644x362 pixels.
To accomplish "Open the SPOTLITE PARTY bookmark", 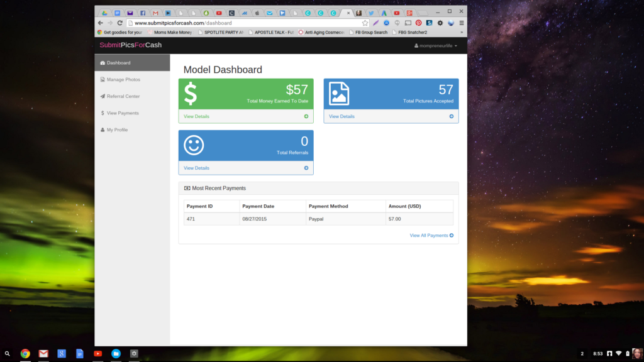I will 221,33.
